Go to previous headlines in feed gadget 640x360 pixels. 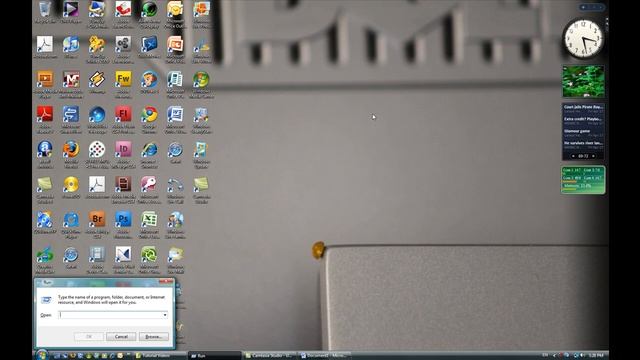coord(573,156)
